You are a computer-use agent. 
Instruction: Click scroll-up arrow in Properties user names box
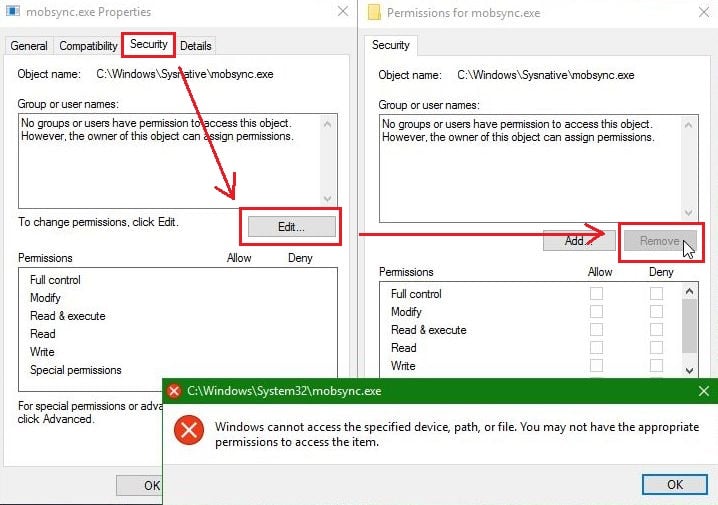tap(327, 124)
